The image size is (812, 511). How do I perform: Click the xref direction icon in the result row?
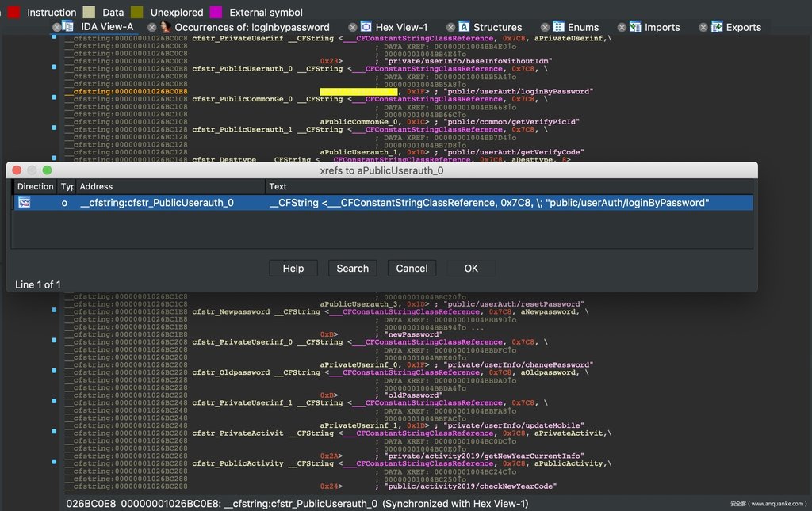pos(25,203)
